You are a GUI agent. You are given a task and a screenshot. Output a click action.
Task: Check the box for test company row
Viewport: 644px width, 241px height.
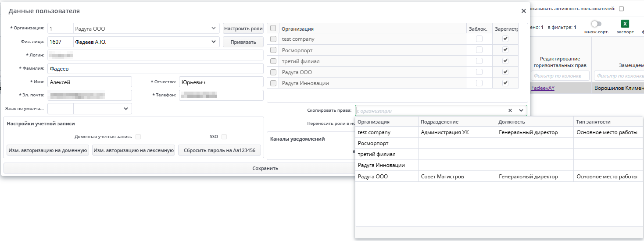pos(273,39)
